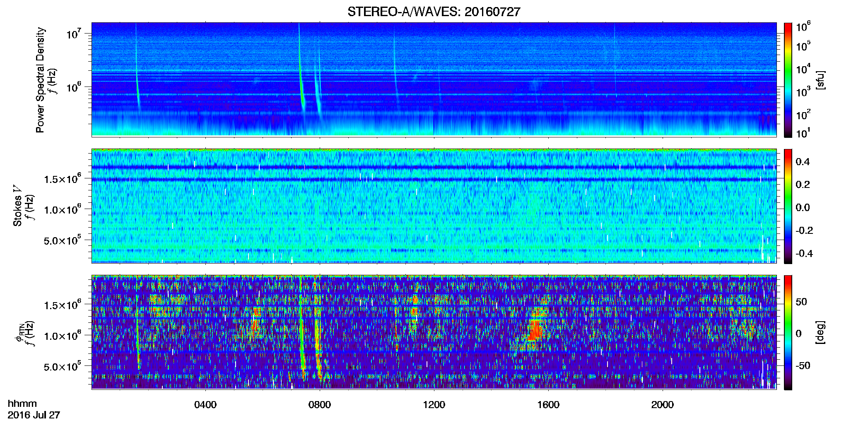Click the "2016 Jul 27" date label
868x447 pixels.
click(34, 415)
